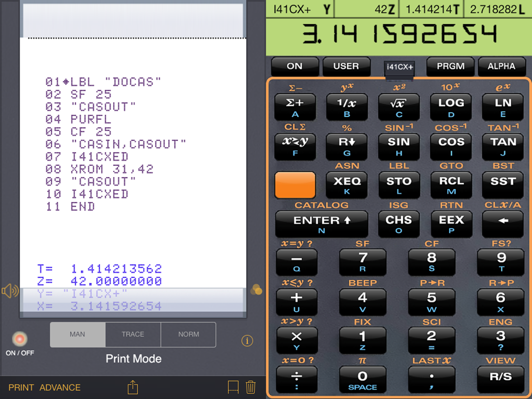Tap the Z register value 42
532x399 pixels.
click(366, 9)
